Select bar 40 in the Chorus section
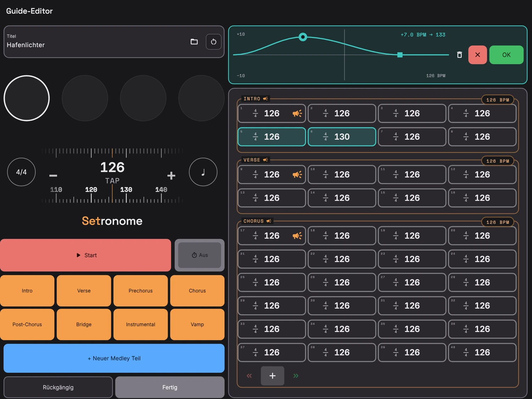 [x=482, y=352]
